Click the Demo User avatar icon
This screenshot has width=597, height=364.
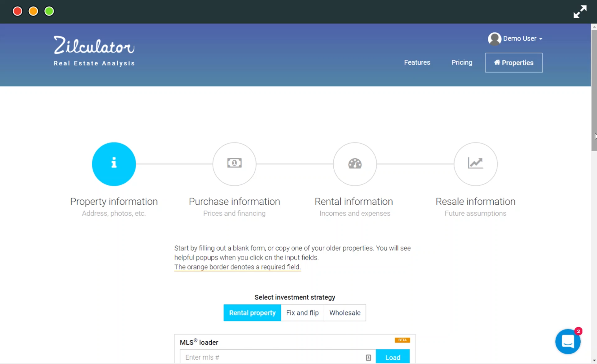tap(494, 39)
